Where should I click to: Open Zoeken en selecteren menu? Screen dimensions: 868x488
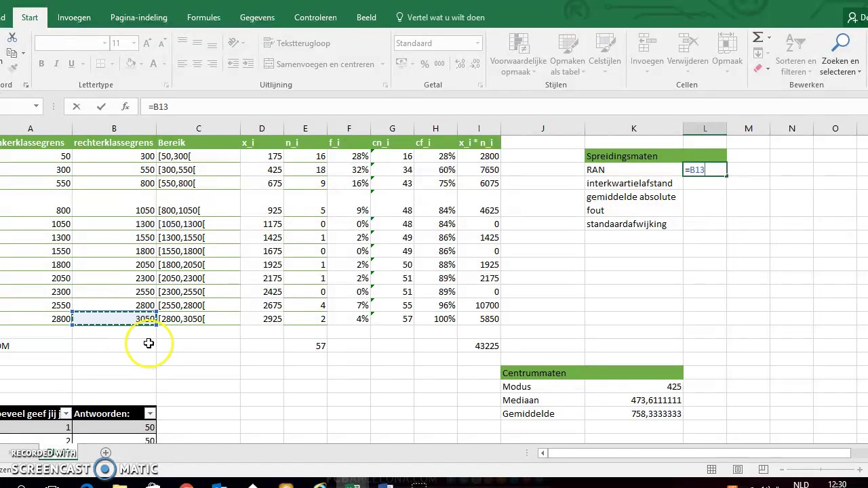pyautogui.click(x=840, y=54)
